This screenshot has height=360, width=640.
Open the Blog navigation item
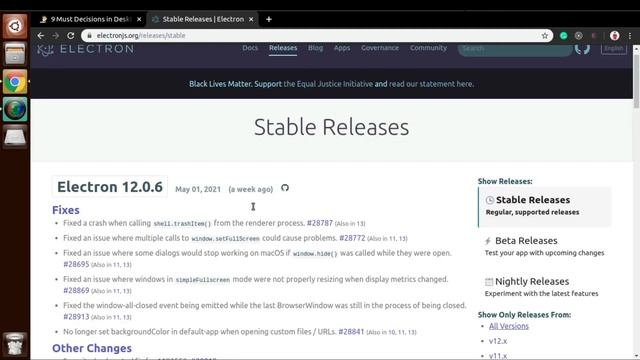point(315,48)
